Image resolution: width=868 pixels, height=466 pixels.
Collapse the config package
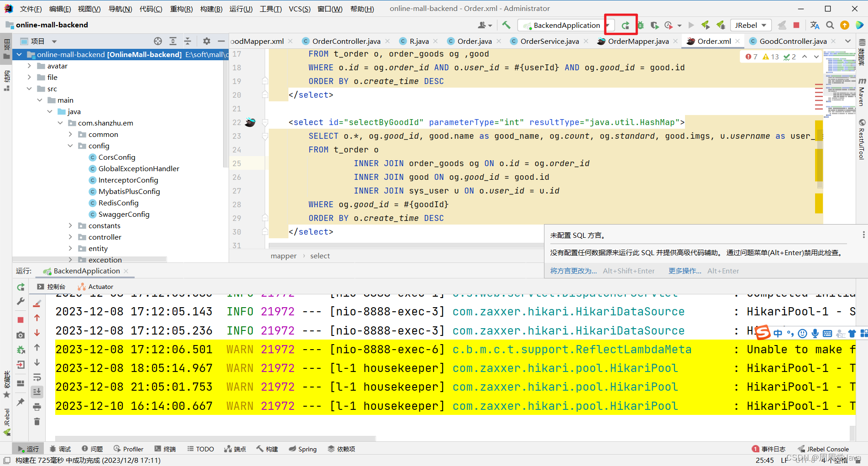coord(70,146)
